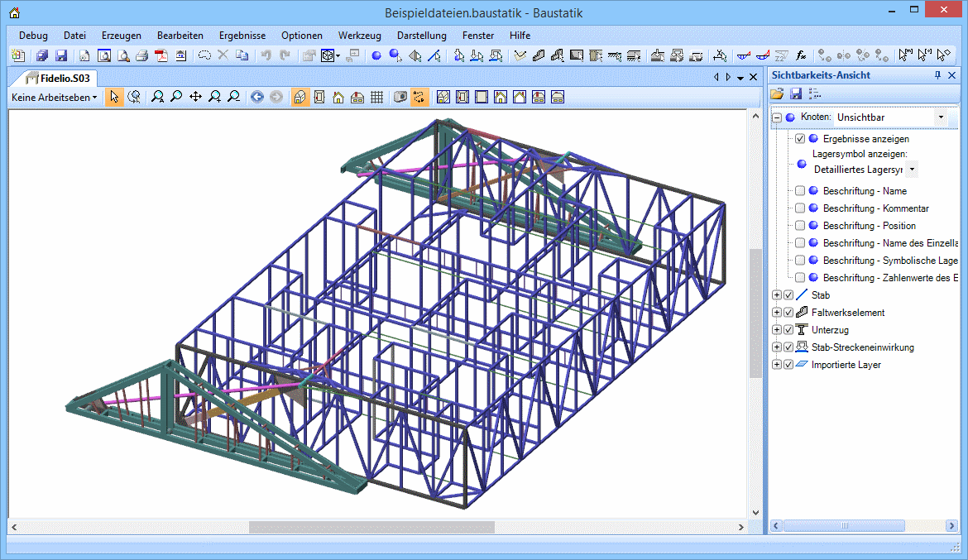Screen dimensions: 968x560
Task: Click the horizontal scrollbar below the model view
Action: click(371, 527)
